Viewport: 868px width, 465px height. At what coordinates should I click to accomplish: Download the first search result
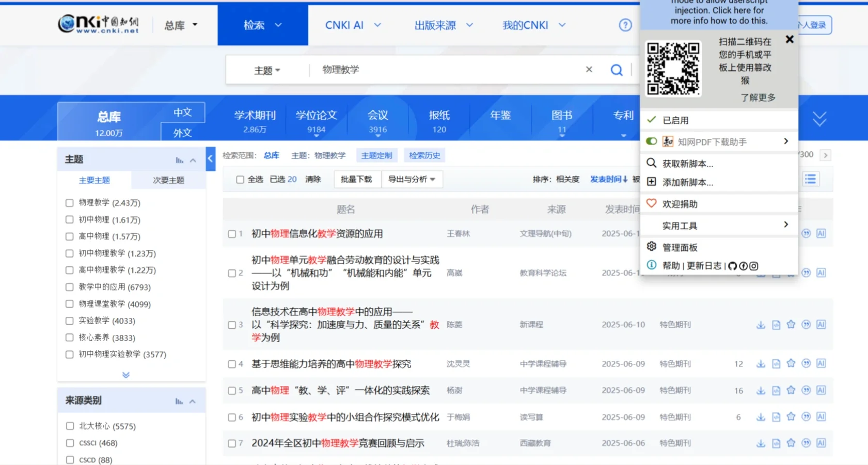pos(760,233)
